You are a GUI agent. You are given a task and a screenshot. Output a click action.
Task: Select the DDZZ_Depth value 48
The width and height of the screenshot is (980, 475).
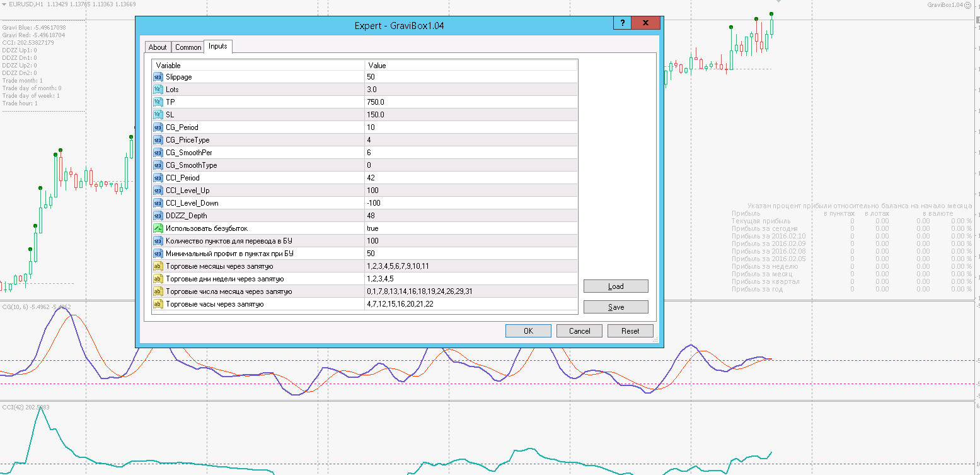[471, 216]
